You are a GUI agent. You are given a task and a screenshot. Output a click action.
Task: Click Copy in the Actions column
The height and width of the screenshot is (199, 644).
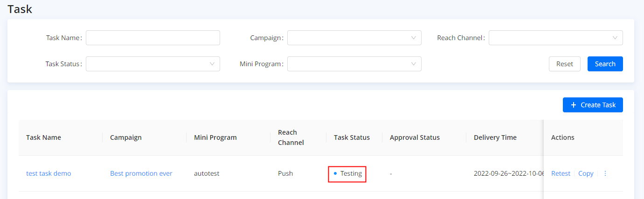click(586, 173)
